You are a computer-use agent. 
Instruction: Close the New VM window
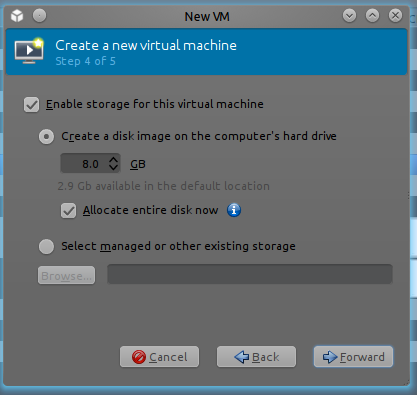click(x=395, y=16)
